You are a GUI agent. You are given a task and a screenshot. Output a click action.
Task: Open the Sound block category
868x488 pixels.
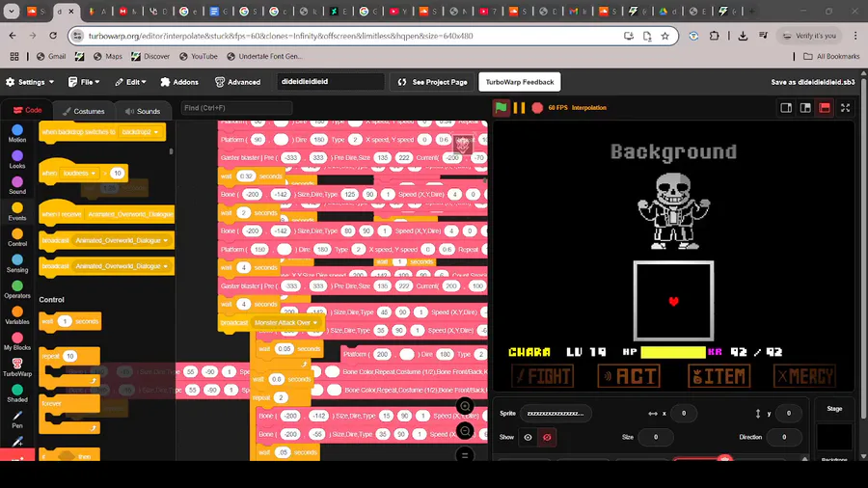click(x=17, y=185)
